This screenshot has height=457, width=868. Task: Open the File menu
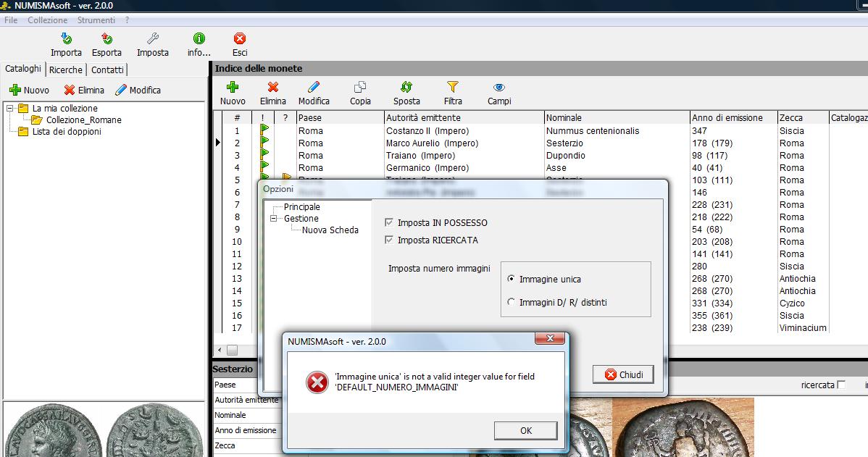[11, 20]
